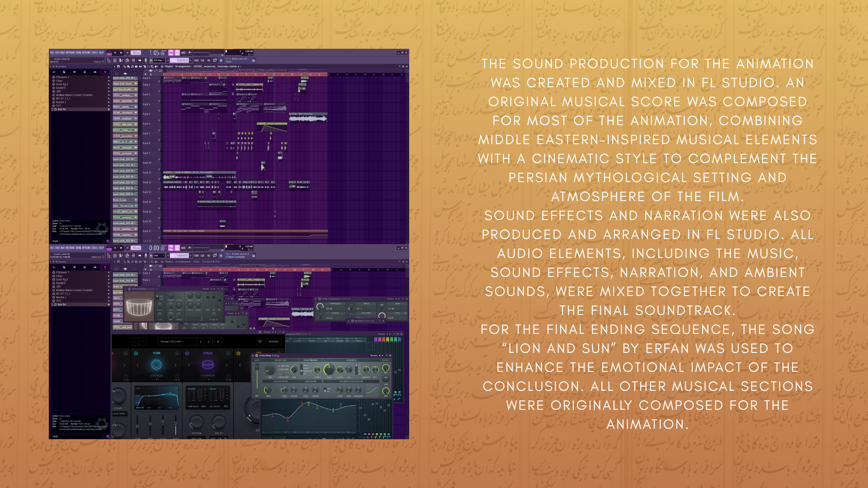
Task: Click the Record button in the bottom FL Studio window
Action: tap(127, 248)
